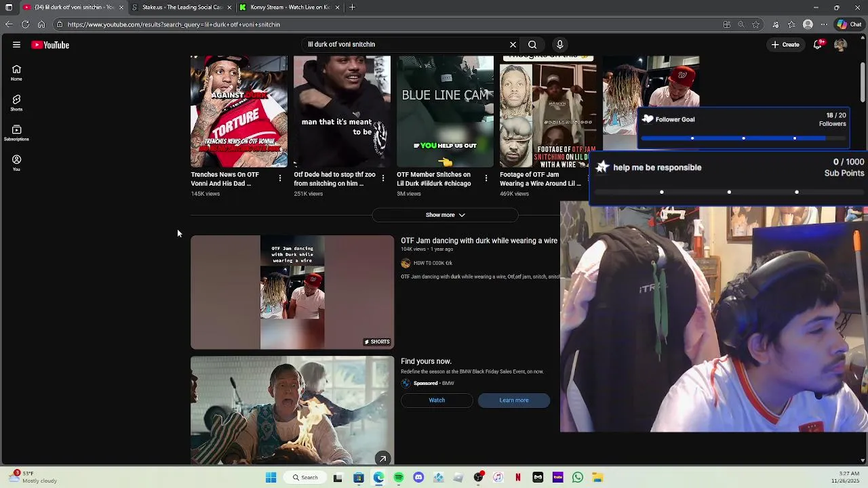This screenshot has height=488, width=868.
Task: Open Discord from taskbar
Action: pyautogui.click(x=418, y=478)
